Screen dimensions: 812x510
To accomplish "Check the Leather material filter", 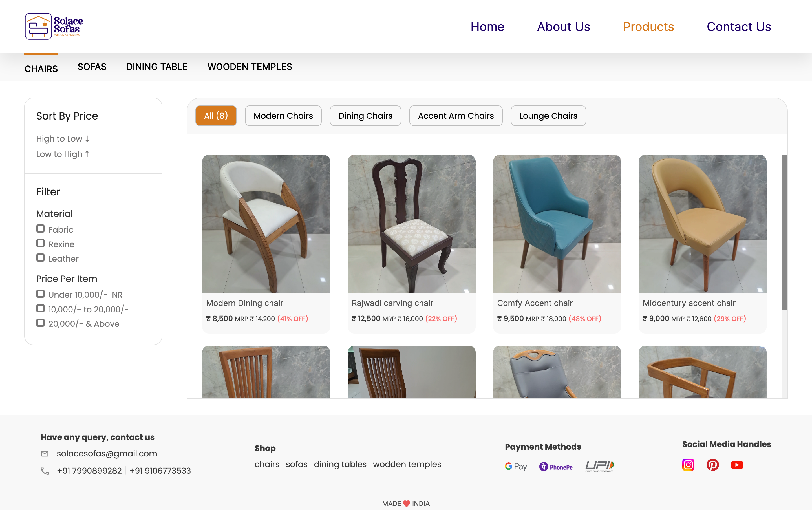I will coord(41,258).
